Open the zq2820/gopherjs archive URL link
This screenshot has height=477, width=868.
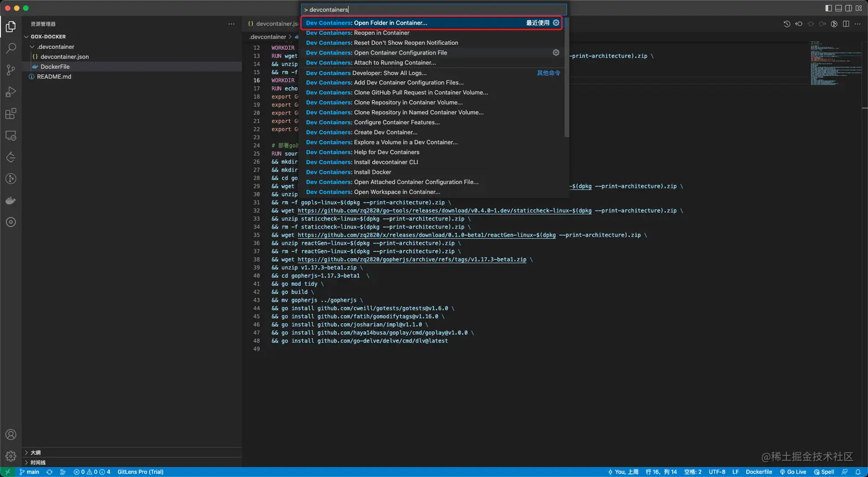point(412,259)
